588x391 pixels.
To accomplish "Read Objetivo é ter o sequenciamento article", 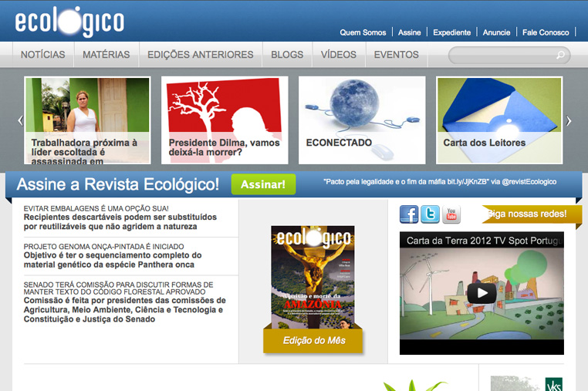I will click(113, 260).
